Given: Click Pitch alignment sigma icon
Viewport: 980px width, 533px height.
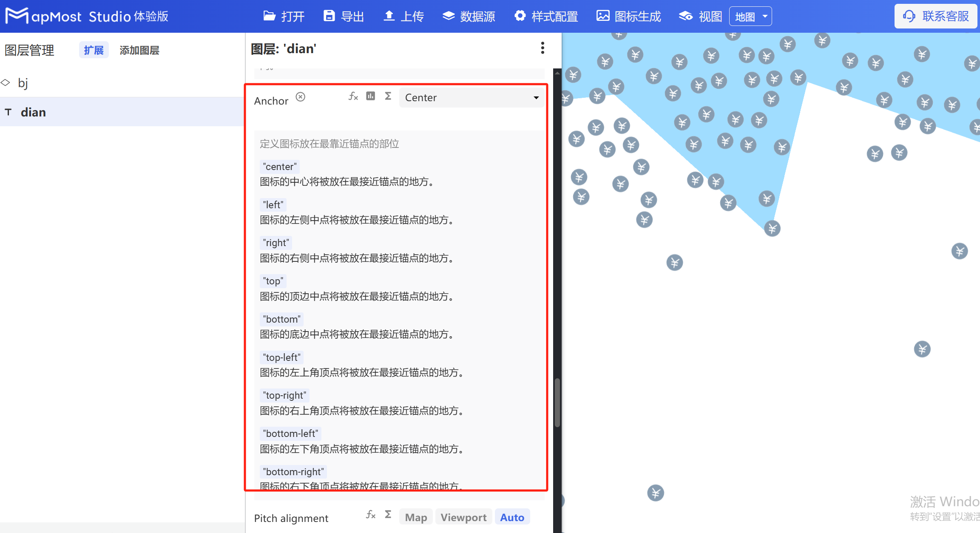Looking at the screenshot, I should (x=388, y=515).
